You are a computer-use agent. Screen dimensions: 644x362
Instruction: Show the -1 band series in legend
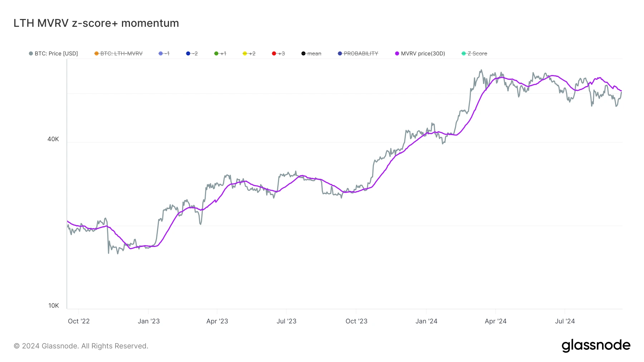tap(164, 54)
